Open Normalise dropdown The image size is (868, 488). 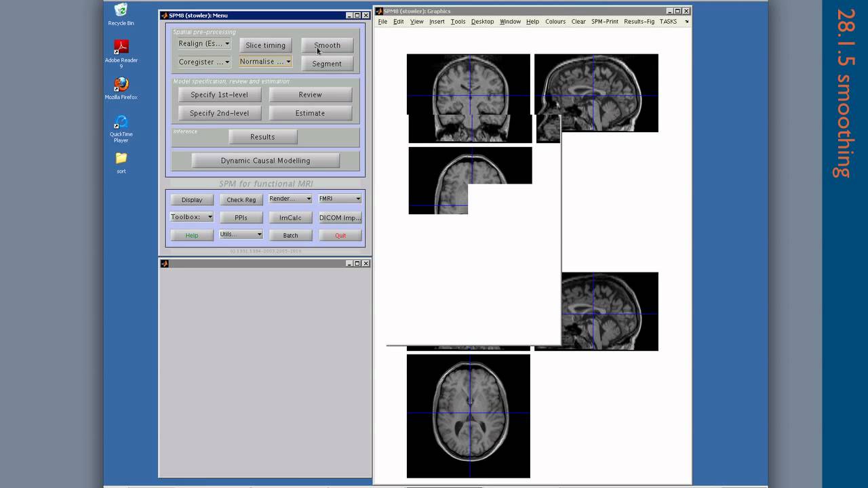coord(265,62)
